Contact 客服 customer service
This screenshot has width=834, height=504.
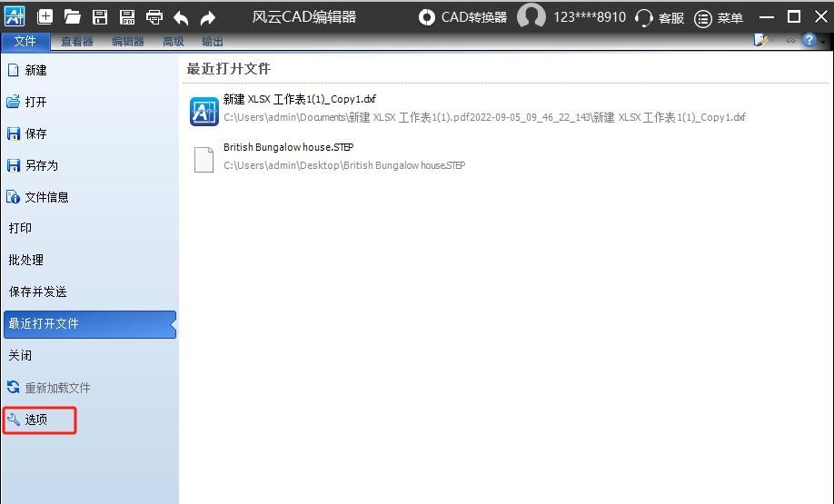click(660, 17)
